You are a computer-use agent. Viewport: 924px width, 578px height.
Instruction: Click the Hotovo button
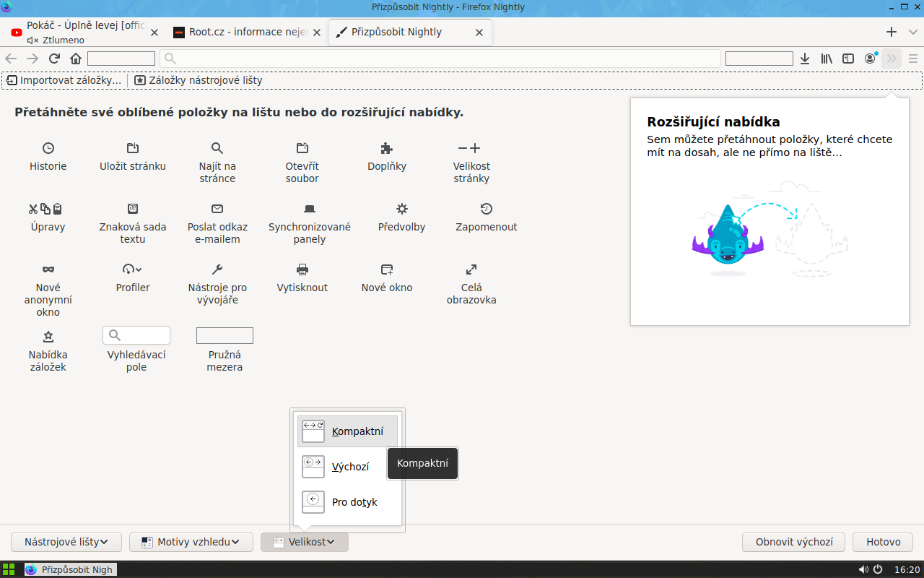[x=884, y=542]
